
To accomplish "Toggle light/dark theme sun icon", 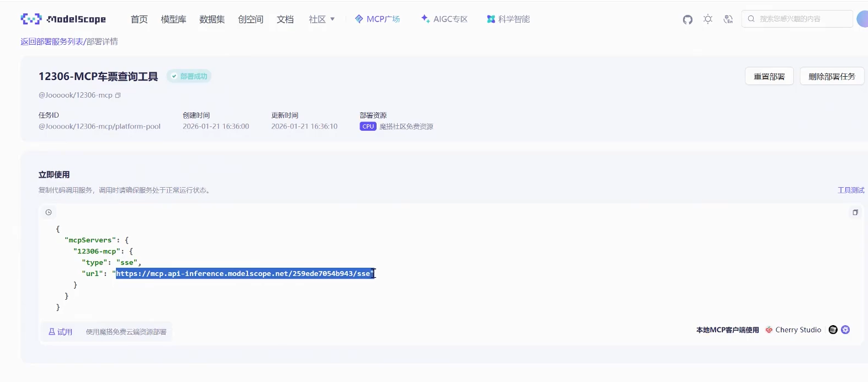I will pyautogui.click(x=708, y=19).
